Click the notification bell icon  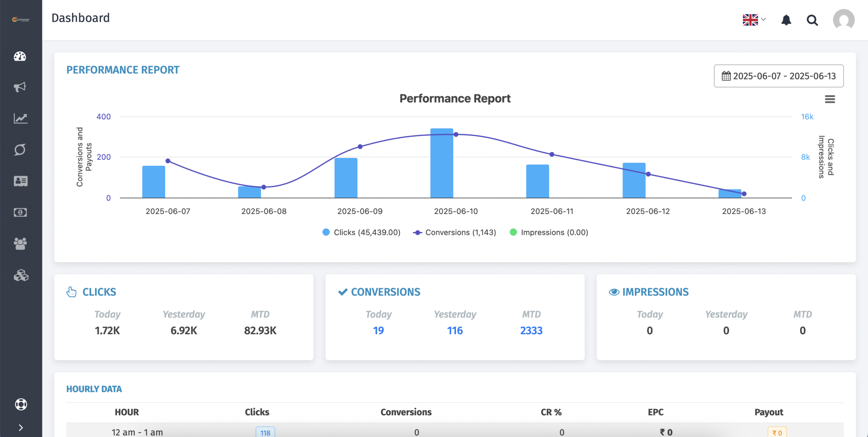[x=786, y=20]
